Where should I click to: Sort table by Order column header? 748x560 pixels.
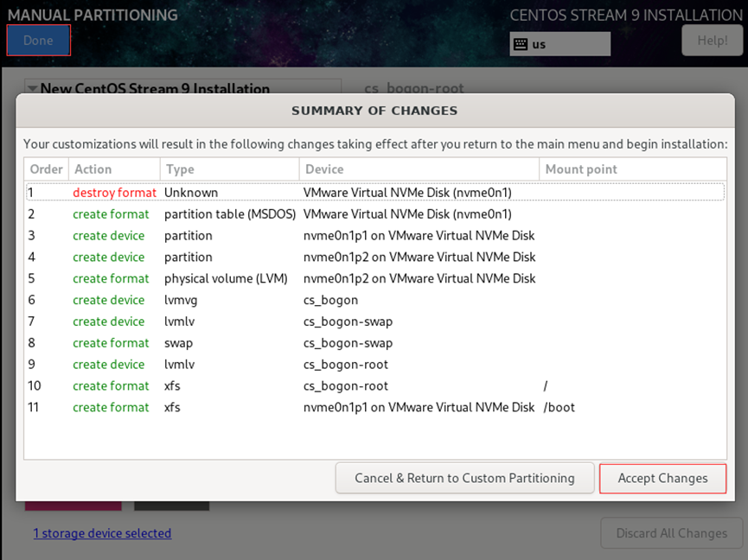pos(47,169)
